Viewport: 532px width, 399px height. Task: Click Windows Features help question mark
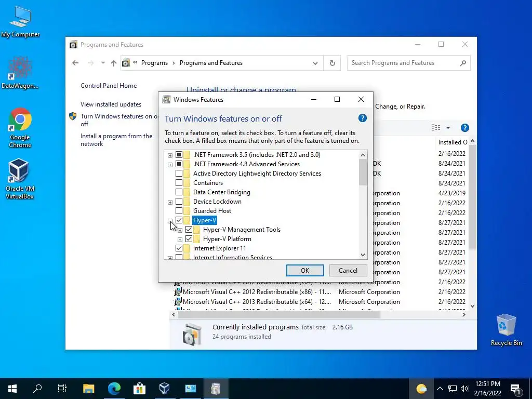[362, 118]
